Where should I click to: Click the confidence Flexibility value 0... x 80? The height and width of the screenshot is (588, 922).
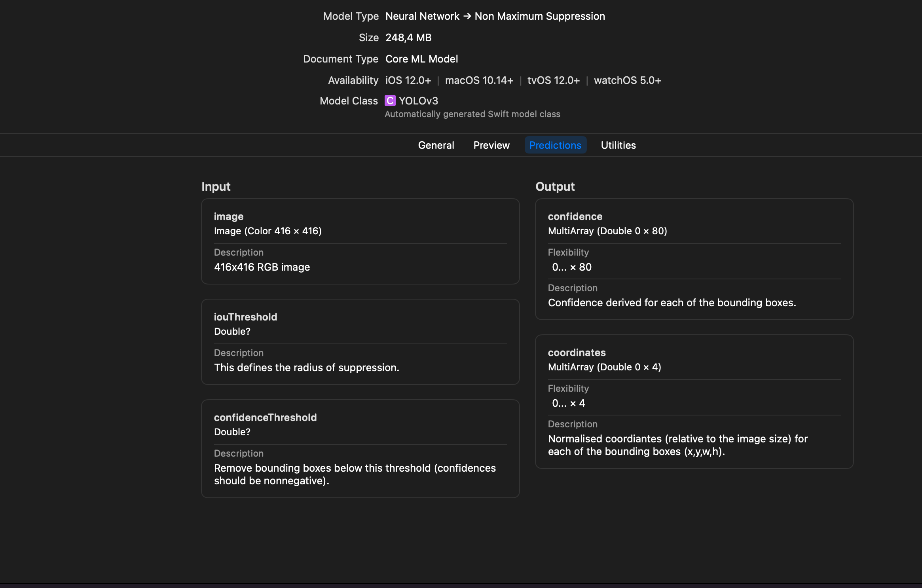572,267
